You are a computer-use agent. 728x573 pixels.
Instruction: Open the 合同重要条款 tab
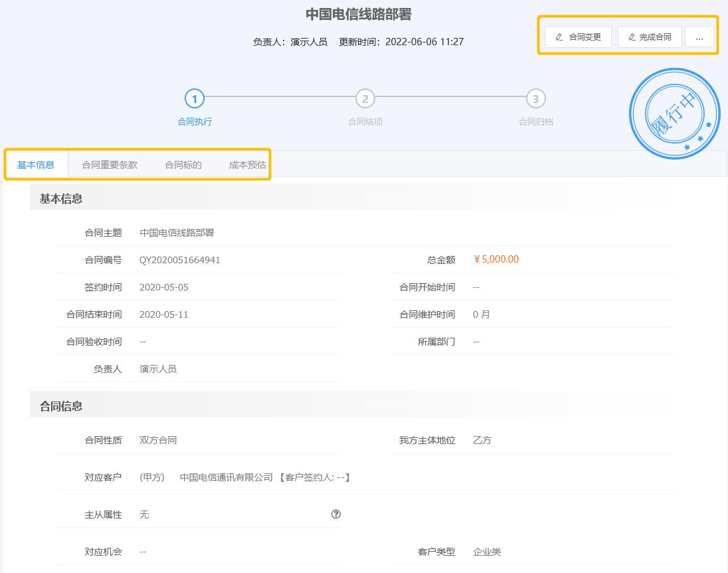[x=110, y=164]
